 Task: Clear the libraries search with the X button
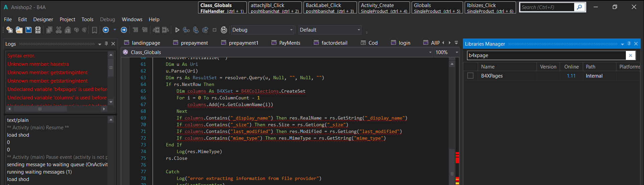630,55
